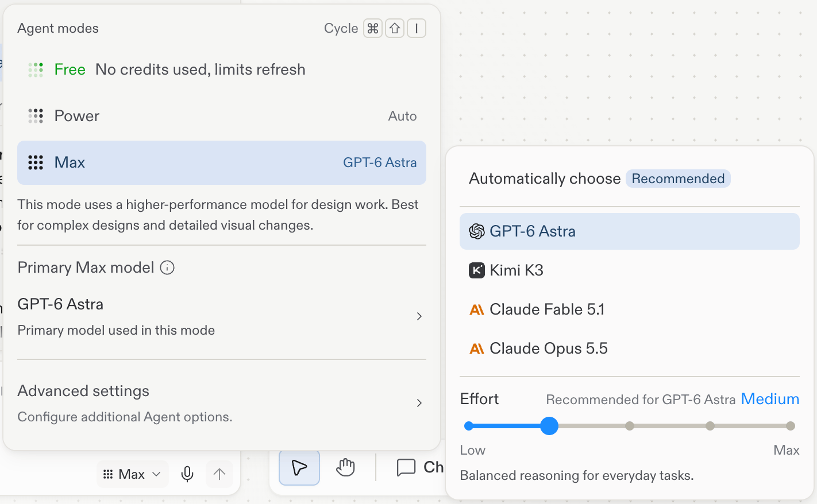Select the Free agent mode

pyautogui.click(x=222, y=69)
